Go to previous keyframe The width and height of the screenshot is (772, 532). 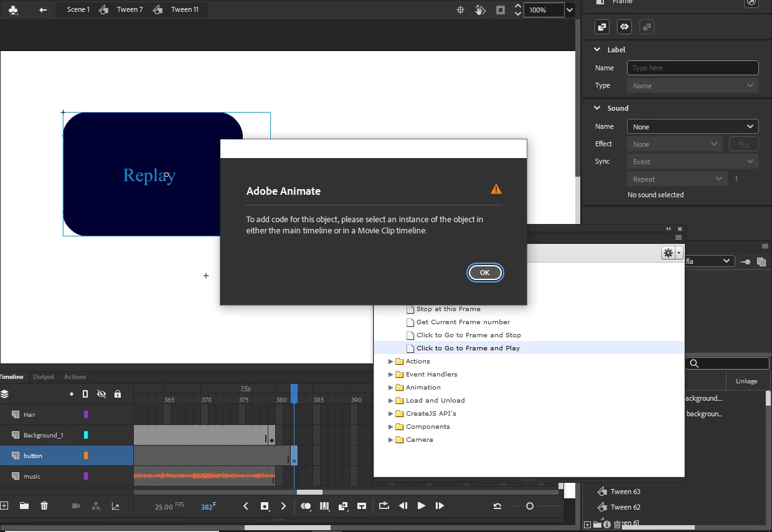[x=246, y=506]
